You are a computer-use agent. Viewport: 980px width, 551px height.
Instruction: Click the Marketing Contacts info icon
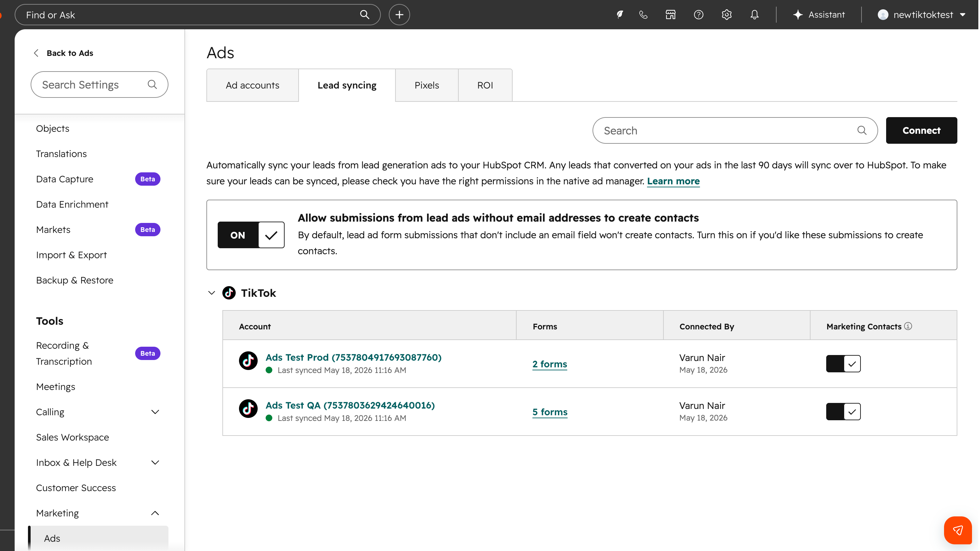[x=908, y=326]
